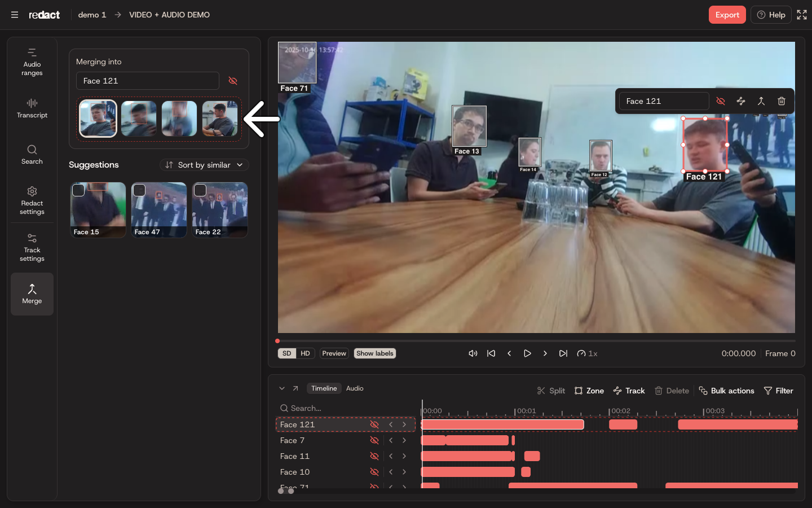Open the Transcript sidebar tool
812x508 pixels.
coord(32,108)
